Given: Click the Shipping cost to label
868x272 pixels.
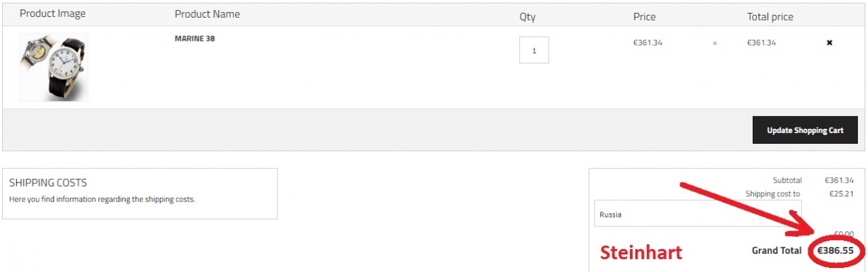Looking at the screenshot, I should [773, 194].
